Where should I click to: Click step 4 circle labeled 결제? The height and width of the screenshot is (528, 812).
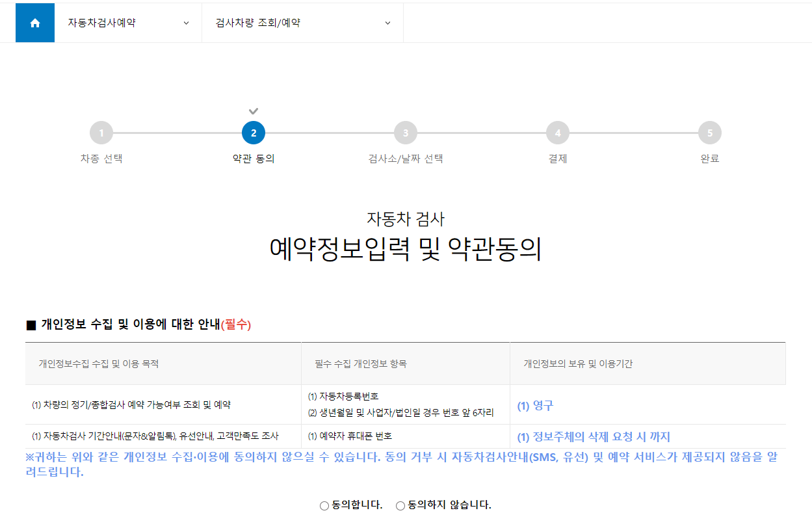click(x=557, y=132)
